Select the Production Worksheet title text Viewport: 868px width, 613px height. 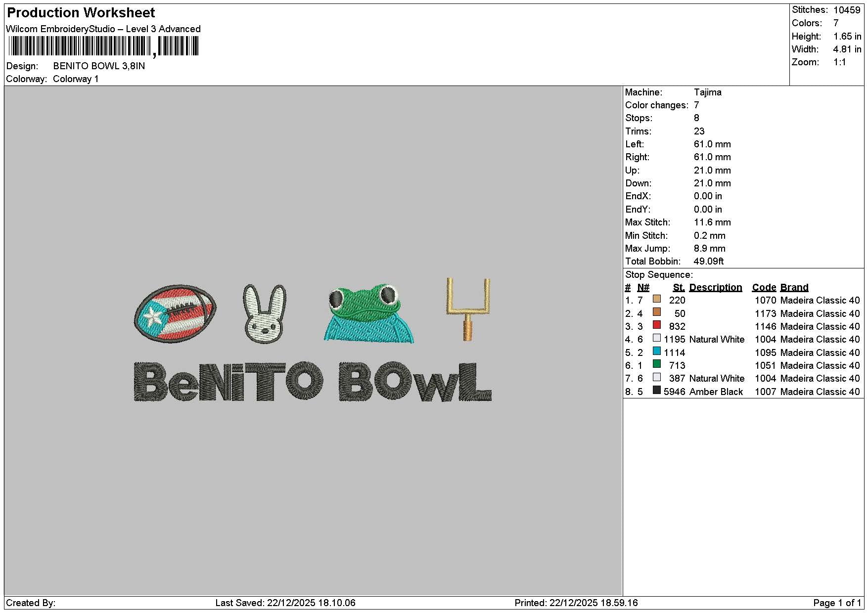click(81, 13)
